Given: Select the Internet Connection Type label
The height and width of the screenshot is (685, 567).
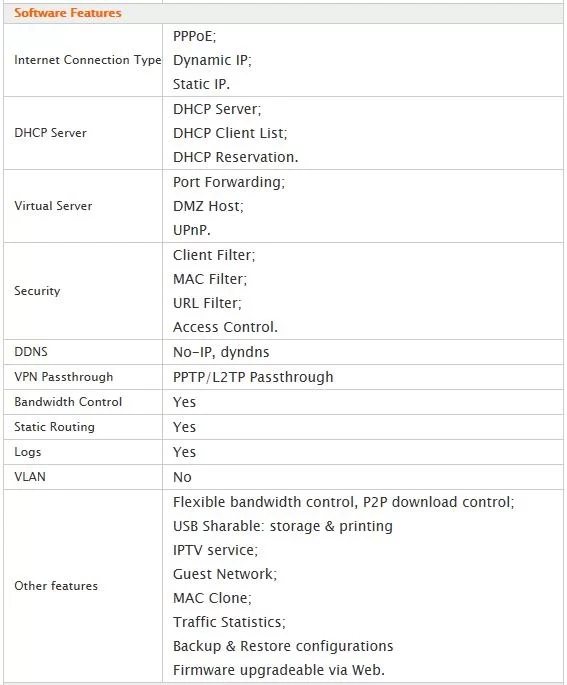Looking at the screenshot, I should click(88, 60).
